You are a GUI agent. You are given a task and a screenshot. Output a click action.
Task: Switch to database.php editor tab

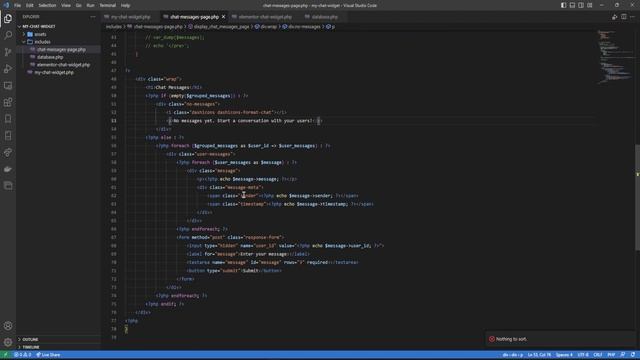(324, 17)
